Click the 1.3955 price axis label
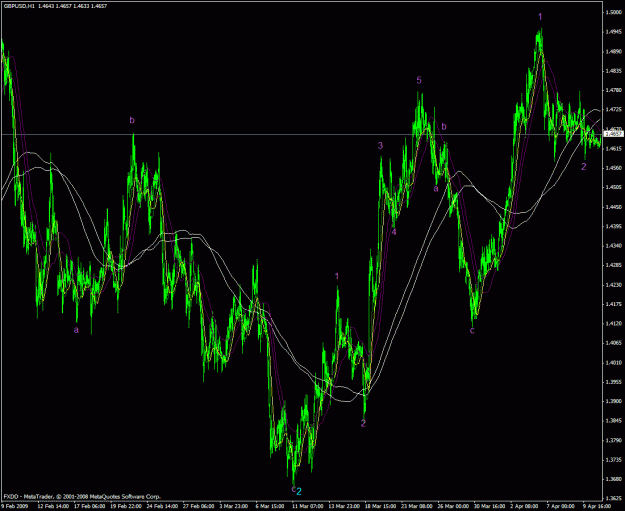The width and height of the screenshot is (625, 511). click(x=614, y=382)
